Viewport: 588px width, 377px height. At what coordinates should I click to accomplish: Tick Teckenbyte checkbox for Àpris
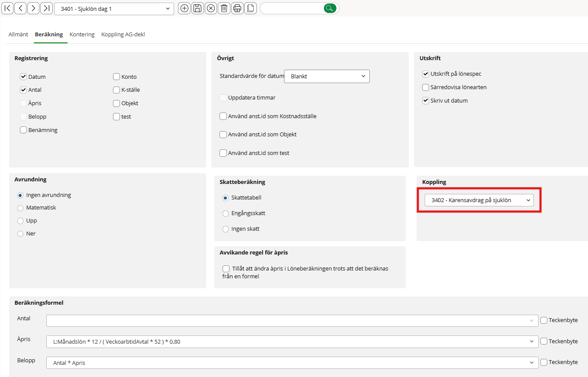click(544, 341)
